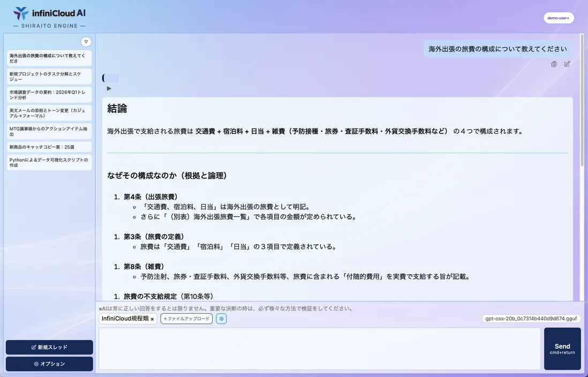The image size is (588, 377).
Task: Click the infiniCloud AI logo
Action: [49, 13]
